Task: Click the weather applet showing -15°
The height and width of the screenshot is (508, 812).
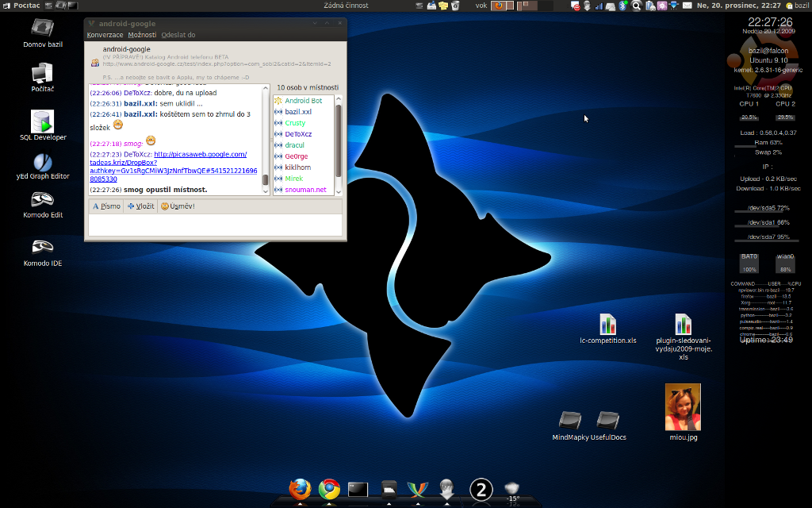Action: pyautogui.click(x=512, y=491)
